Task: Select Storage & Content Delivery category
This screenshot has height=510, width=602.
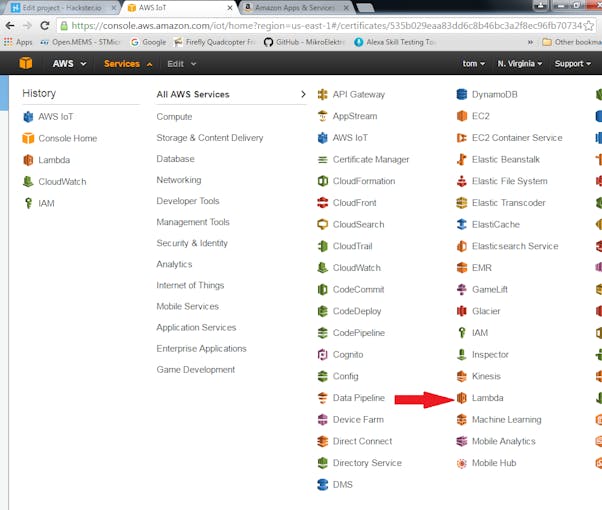Action: [x=210, y=138]
